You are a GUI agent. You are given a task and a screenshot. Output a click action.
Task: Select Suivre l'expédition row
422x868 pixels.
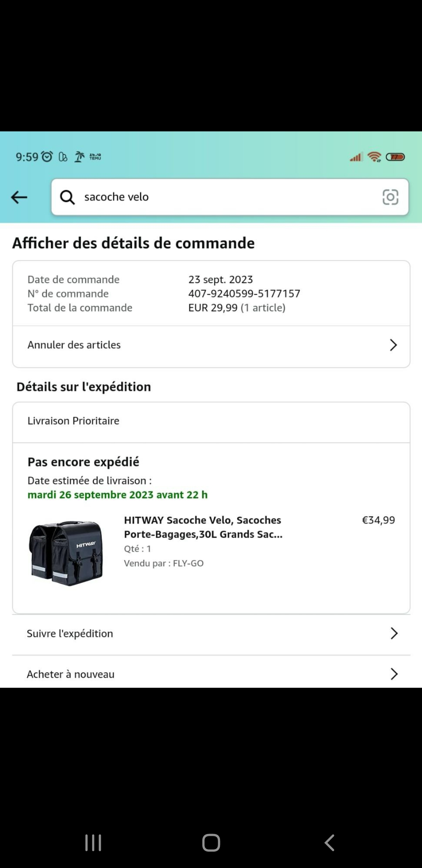point(70,633)
